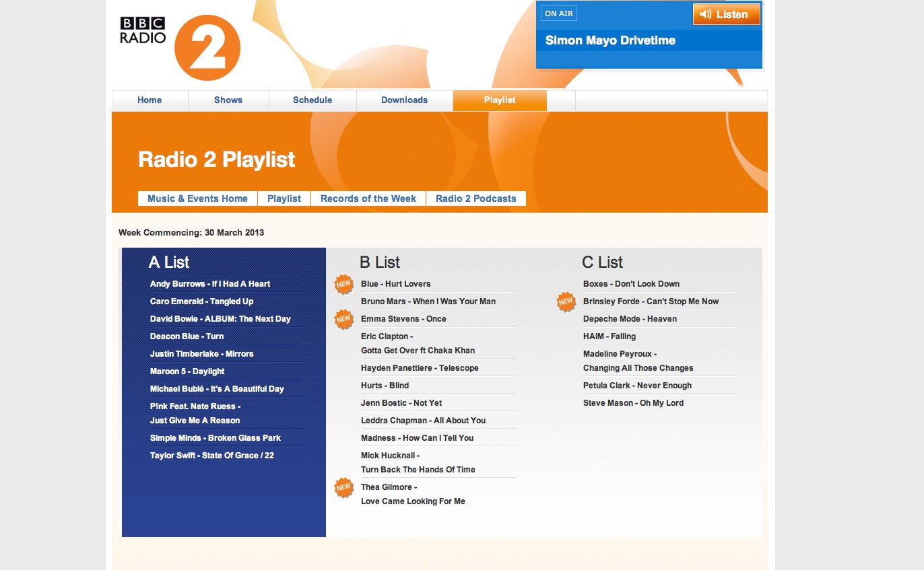Click the ON AIR indicator label
This screenshot has height=570, width=924.
(x=559, y=13)
